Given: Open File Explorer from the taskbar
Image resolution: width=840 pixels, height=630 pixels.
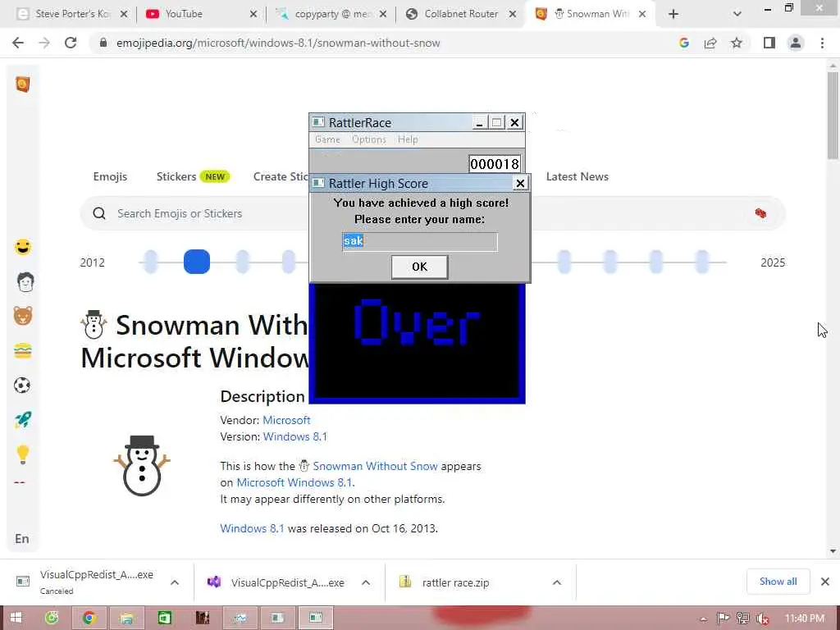Looking at the screenshot, I should pyautogui.click(x=127, y=618).
